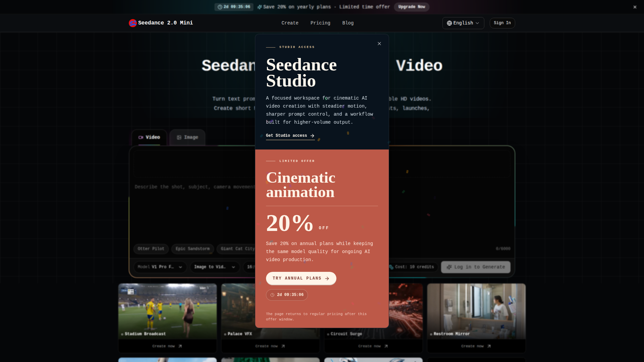Click Create now under Stadium Broadcast
This screenshot has width=644, height=362.
click(x=167, y=346)
